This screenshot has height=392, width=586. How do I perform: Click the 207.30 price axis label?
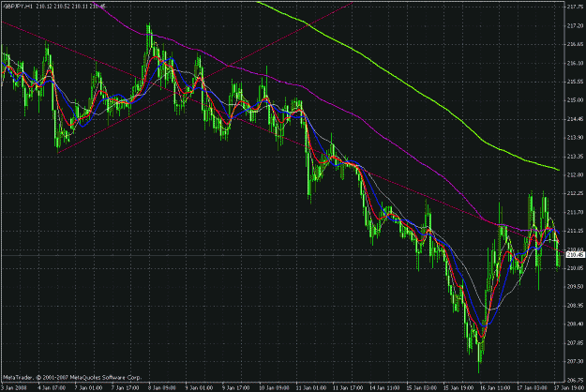575,362
